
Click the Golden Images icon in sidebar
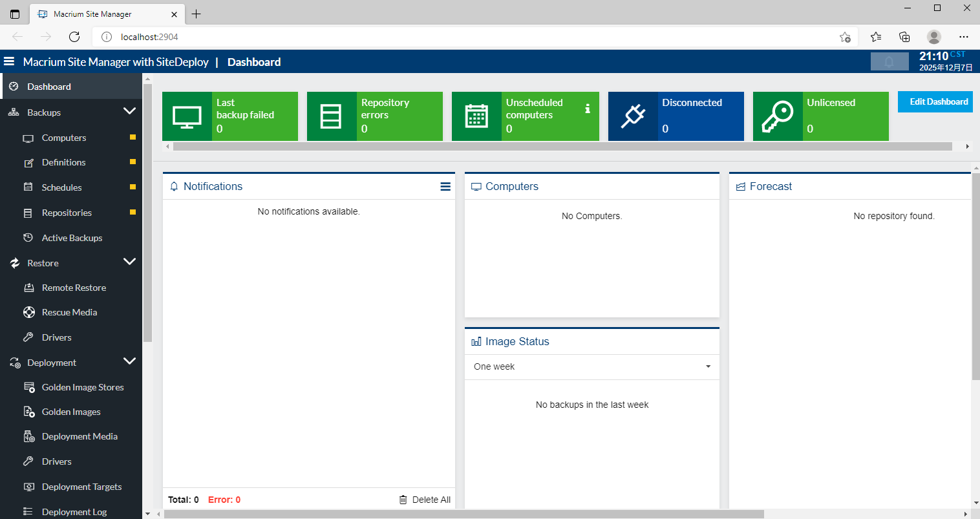(29, 412)
